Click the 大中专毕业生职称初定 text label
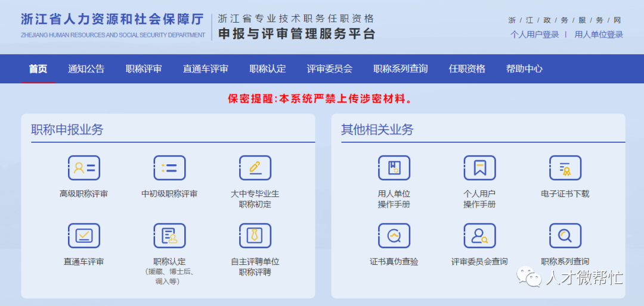The width and height of the screenshot is (644, 306). (255, 199)
